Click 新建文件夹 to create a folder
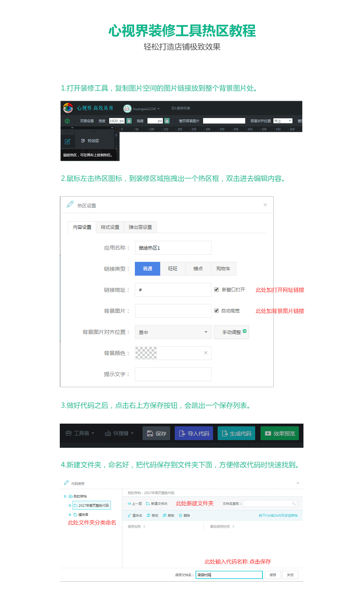This screenshot has width=364, height=595. click(157, 503)
